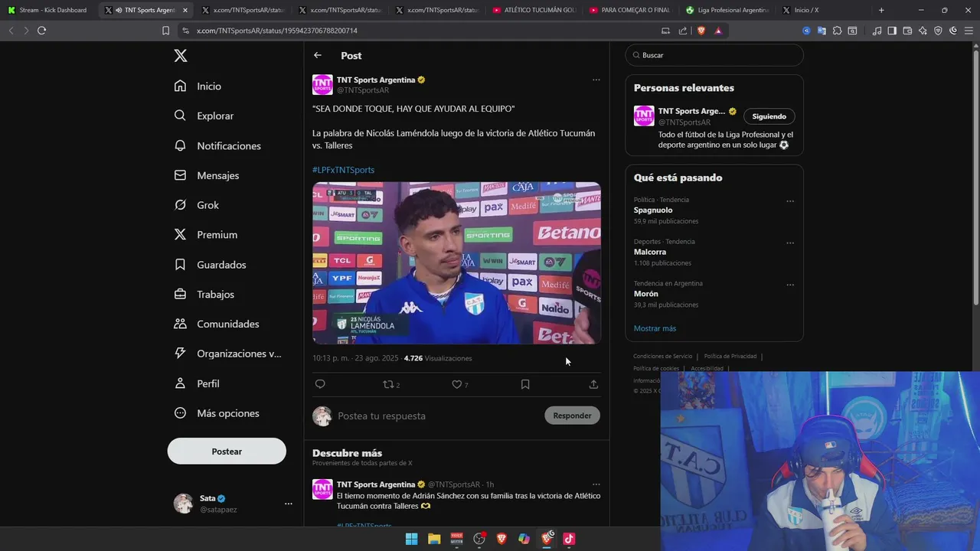Click the URL address bar
The width and height of the screenshot is (980, 551).
tap(421, 31)
